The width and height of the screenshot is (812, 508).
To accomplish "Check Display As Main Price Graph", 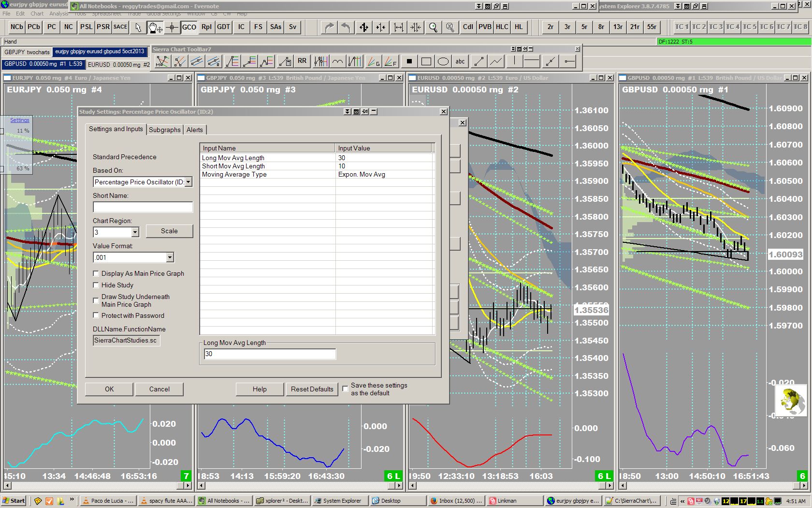I will tap(96, 274).
